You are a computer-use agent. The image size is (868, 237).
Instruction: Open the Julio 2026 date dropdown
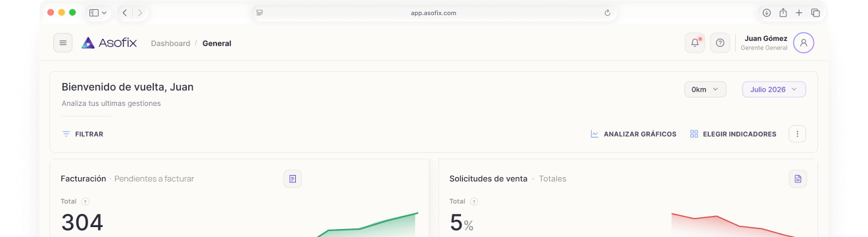tap(774, 90)
